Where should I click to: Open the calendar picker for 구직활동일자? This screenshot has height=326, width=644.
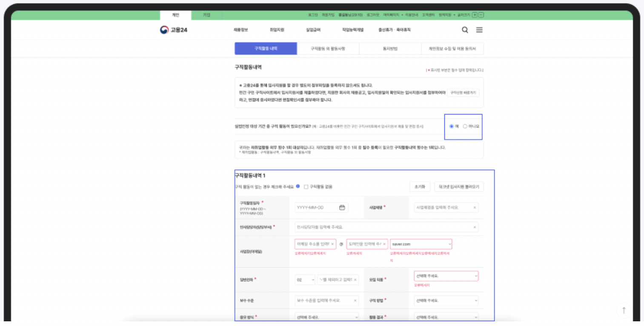(342, 207)
